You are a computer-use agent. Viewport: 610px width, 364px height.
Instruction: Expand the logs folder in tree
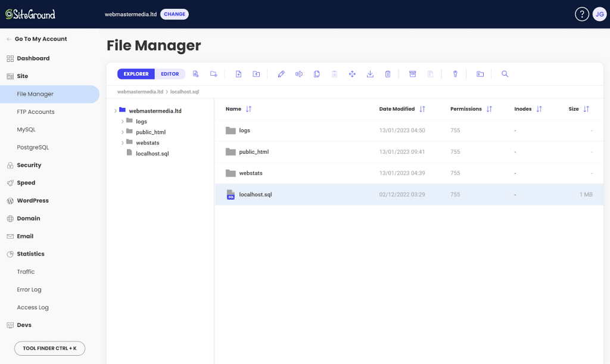click(x=123, y=122)
